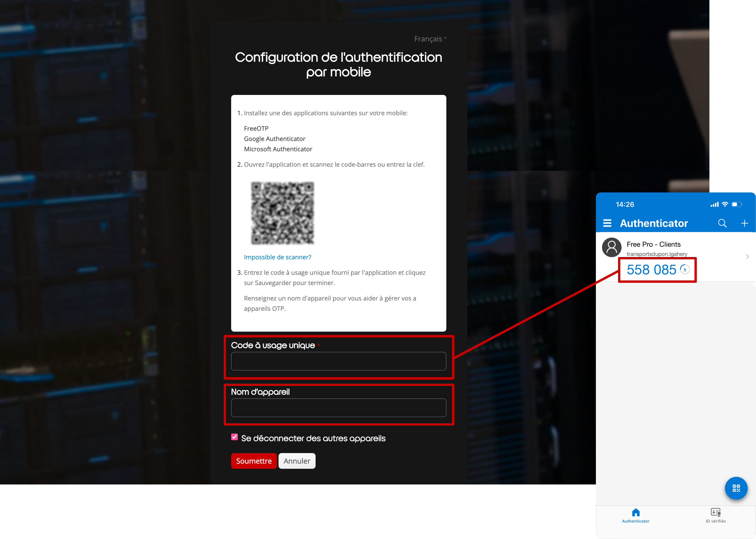This screenshot has height=539, width=756.
Task: Click the Soumettre button
Action: pyautogui.click(x=254, y=461)
